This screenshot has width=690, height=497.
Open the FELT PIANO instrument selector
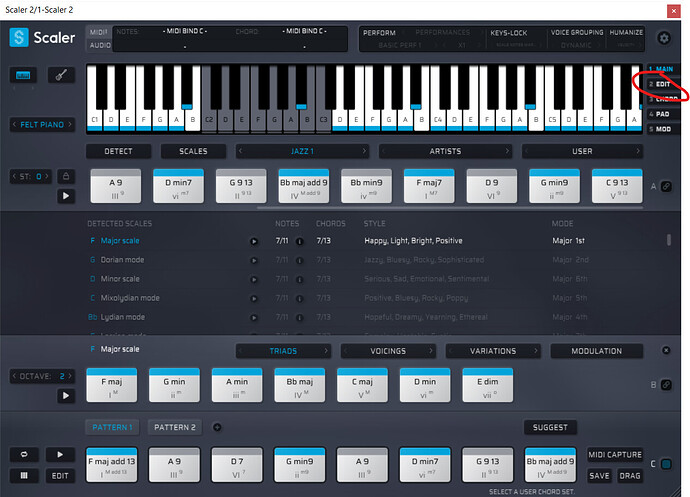[44, 125]
